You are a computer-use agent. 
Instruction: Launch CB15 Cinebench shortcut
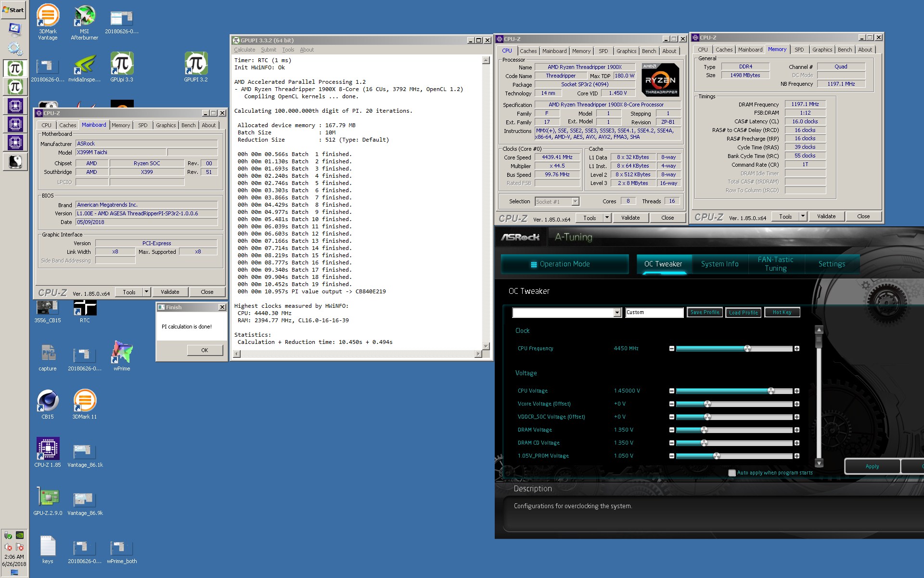pyautogui.click(x=48, y=404)
